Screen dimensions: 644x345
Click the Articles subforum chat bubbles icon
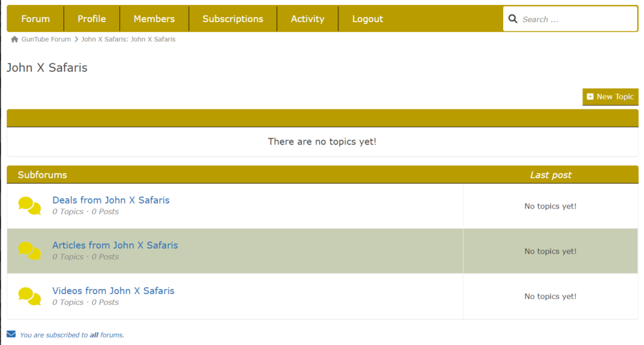pyautogui.click(x=30, y=251)
